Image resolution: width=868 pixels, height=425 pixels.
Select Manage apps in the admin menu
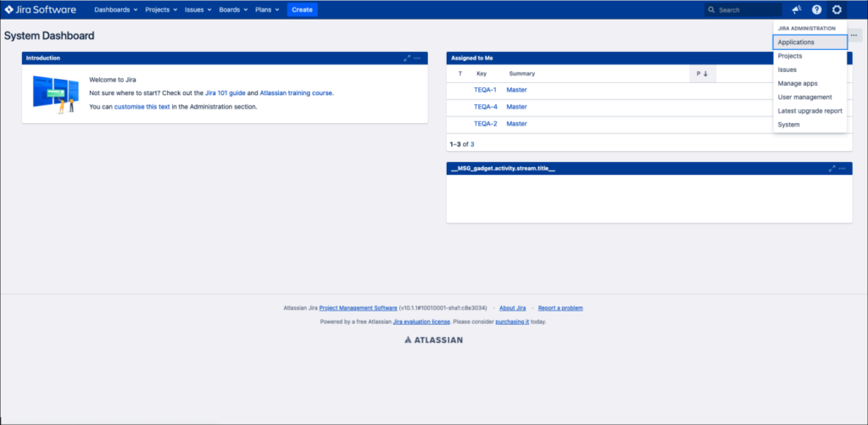click(798, 83)
